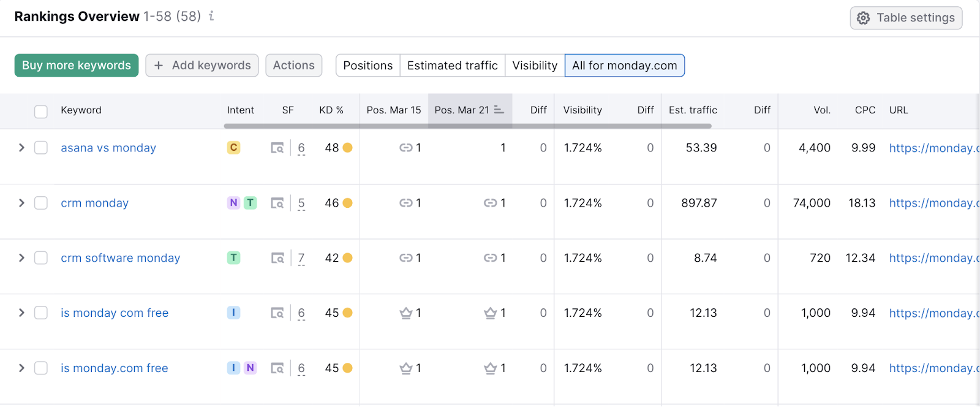Click the sort icon in Pos. Mar 21 header
This screenshot has width=980, height=407.
[499, 110]
